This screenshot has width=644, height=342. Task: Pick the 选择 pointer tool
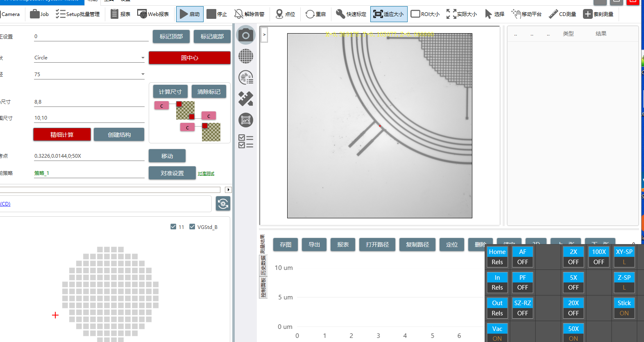pyautogui.click(x=494, y=14)
